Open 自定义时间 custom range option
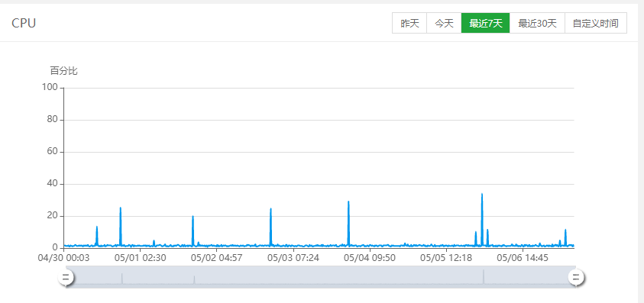The height and width of the screenshot is (303, 644). pos(596,23)
